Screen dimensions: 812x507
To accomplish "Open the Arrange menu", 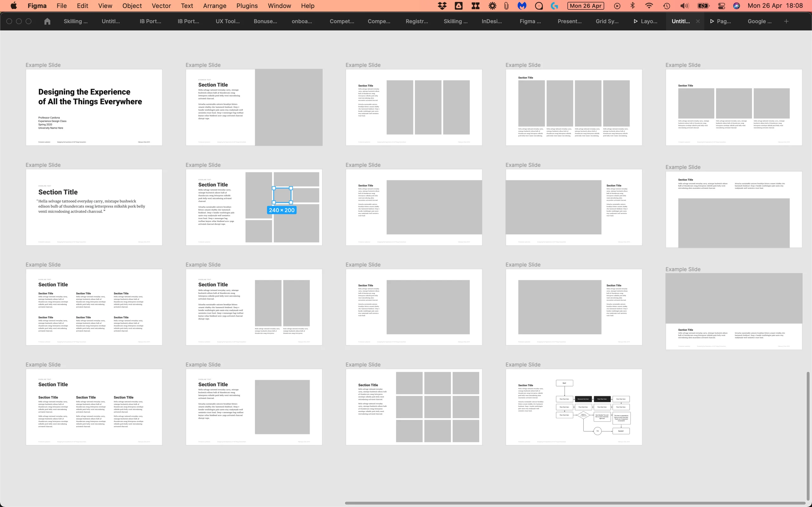I will coord(214,6).
